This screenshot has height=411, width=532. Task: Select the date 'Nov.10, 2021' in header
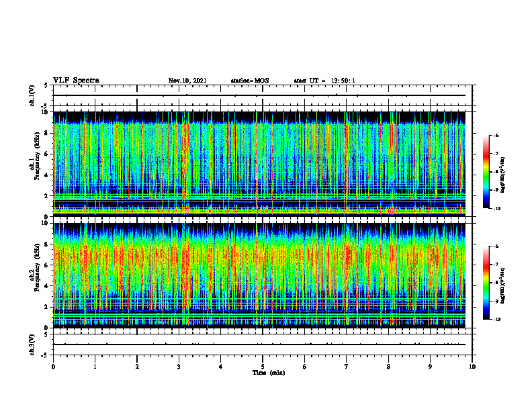(x=187, y=81)
